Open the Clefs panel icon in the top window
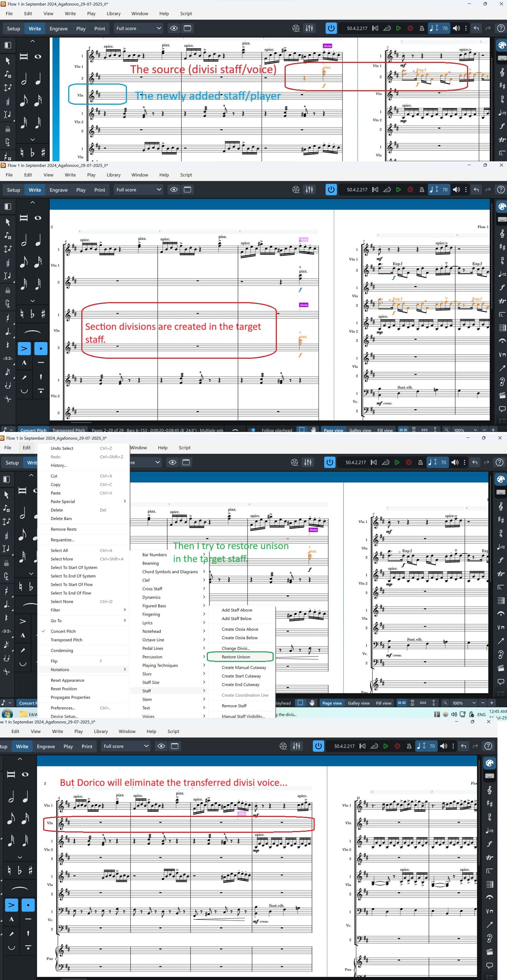 502,72
